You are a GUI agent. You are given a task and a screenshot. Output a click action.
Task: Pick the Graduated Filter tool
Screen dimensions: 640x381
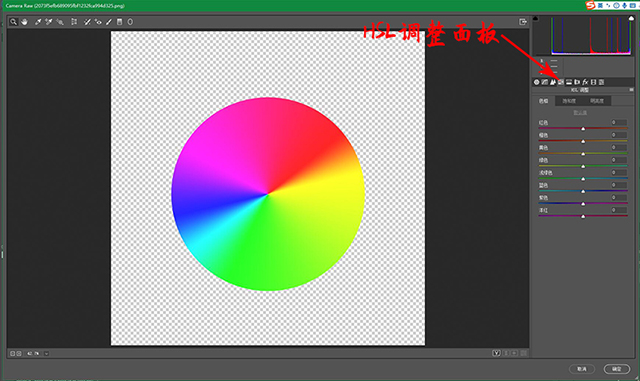[120, 22]
